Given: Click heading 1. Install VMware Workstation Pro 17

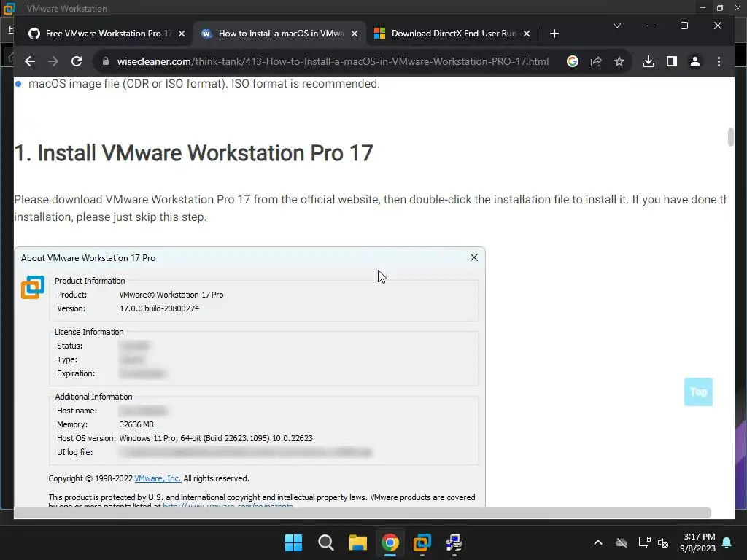Looking at the screenshot, I should [193, 153].
